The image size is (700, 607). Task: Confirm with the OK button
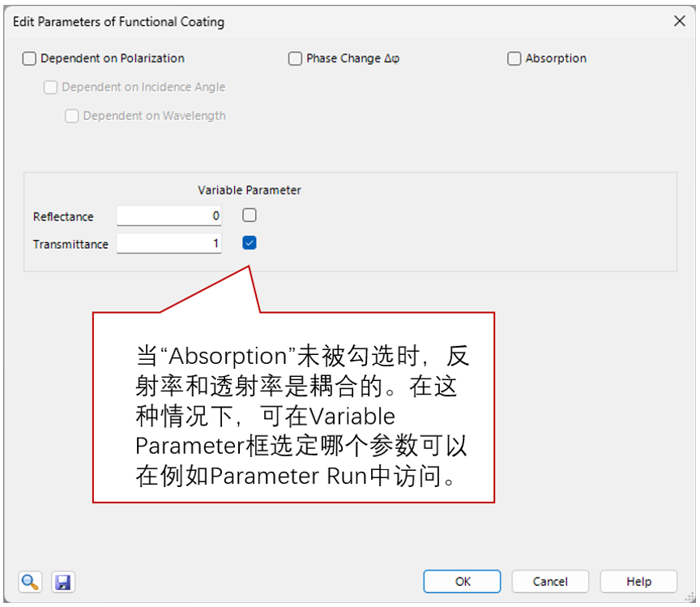(462, 582)
